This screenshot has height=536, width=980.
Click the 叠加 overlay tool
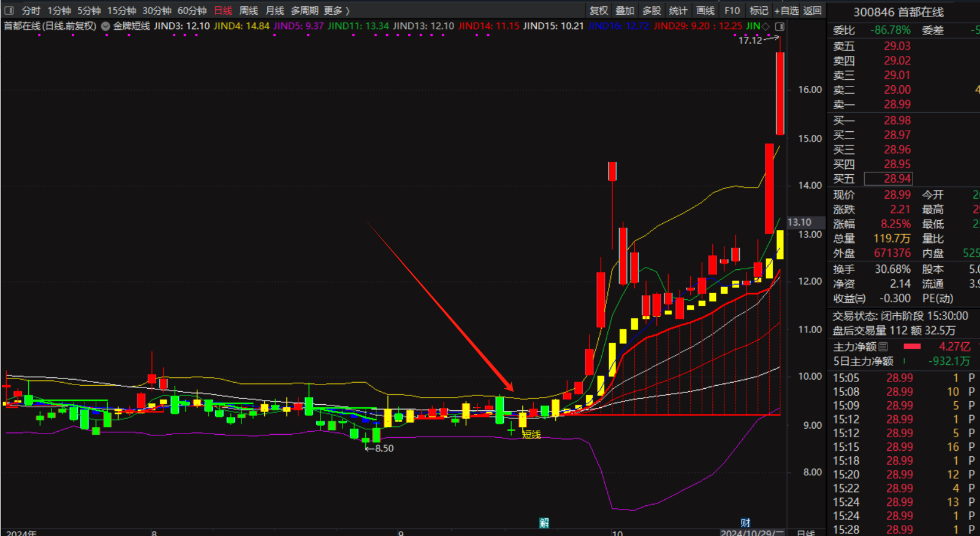click(x=625, y=10)
